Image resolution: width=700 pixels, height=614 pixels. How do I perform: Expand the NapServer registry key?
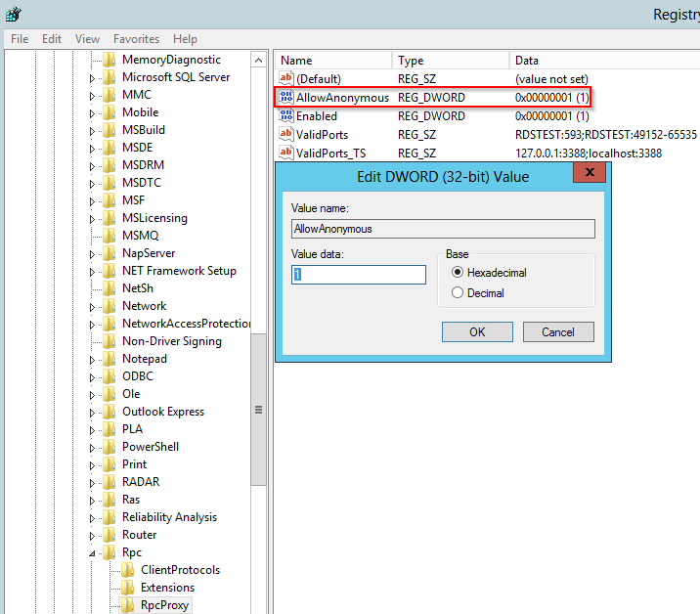coord(92,254)
